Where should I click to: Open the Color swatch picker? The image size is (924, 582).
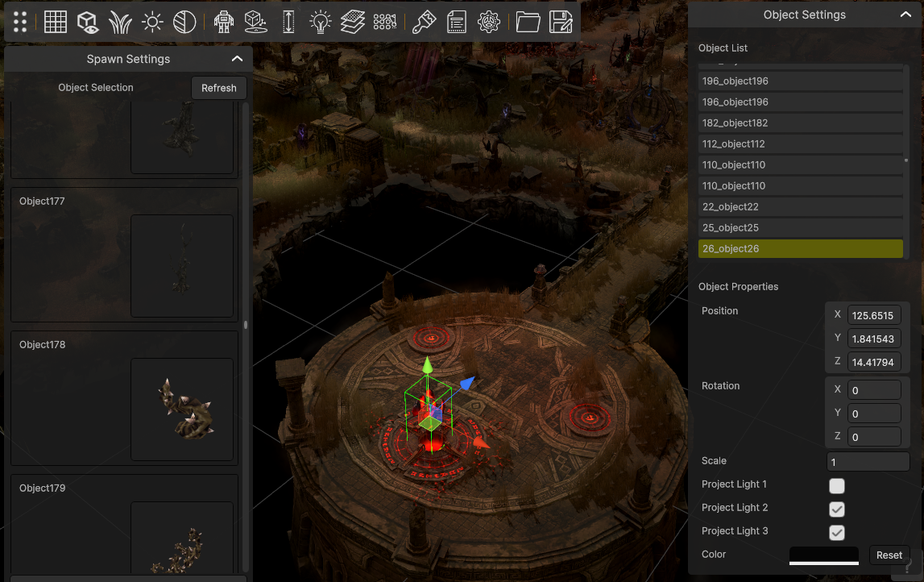[824, 555]
